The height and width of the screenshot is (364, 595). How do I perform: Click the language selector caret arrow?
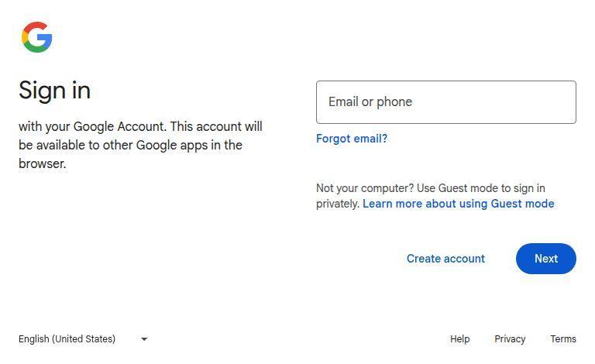click(144, 339)
